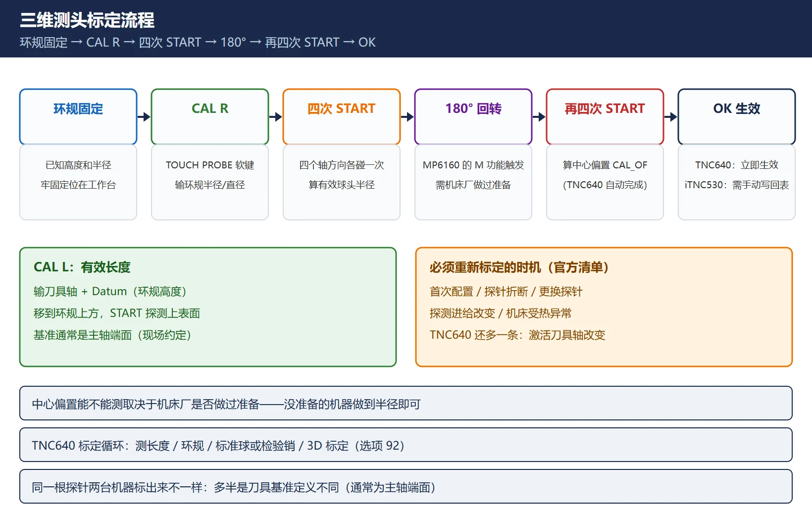Click the 必须重新标定的时机（官方清单）heading
The image size is (812, 515).
(519, 267)
